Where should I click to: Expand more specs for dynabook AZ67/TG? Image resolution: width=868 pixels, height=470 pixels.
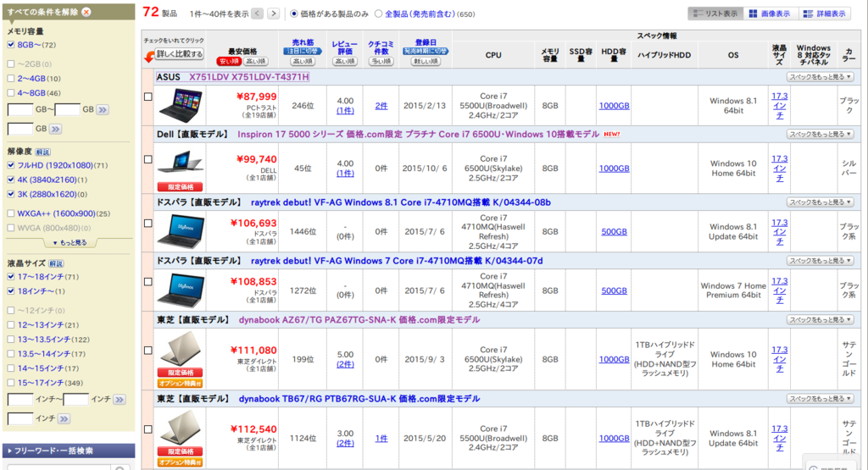pyautogui.click(x=821, y=319)
